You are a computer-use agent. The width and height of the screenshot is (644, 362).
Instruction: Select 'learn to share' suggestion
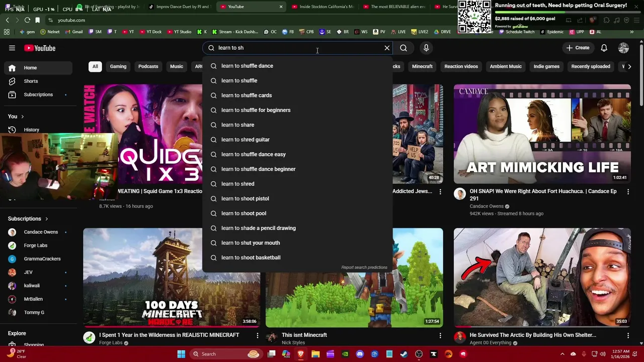click(297, 125)
